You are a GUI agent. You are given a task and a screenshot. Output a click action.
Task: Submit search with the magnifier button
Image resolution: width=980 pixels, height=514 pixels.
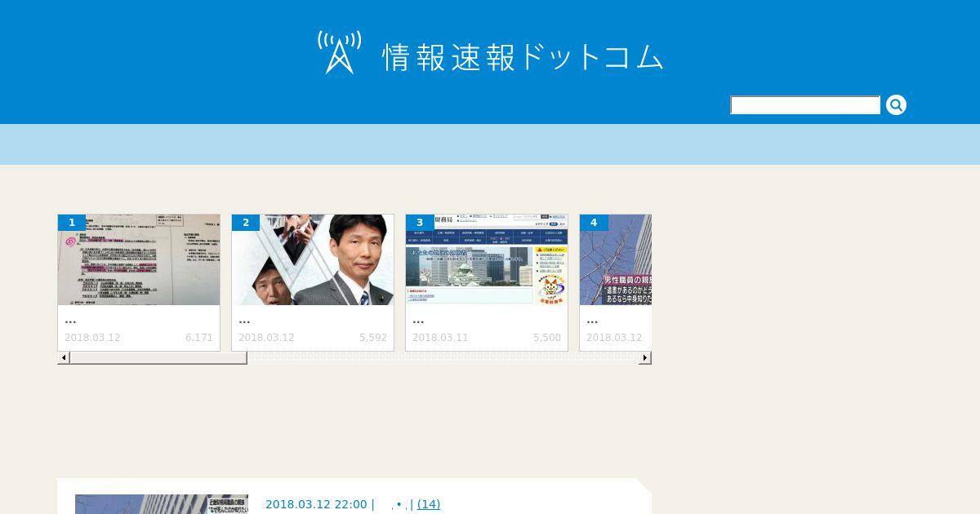click(x=896, y=105)
